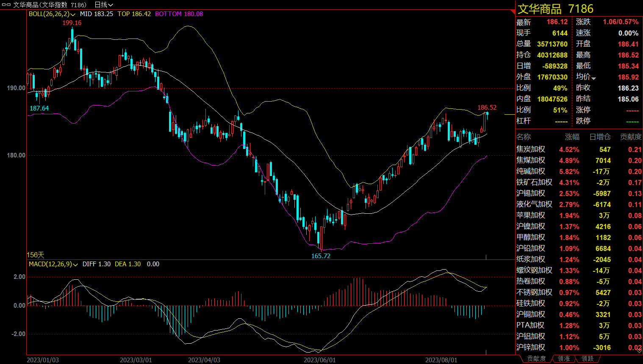Select the 焦煤加权 row

pyautogui.click(x=579, y=160)
